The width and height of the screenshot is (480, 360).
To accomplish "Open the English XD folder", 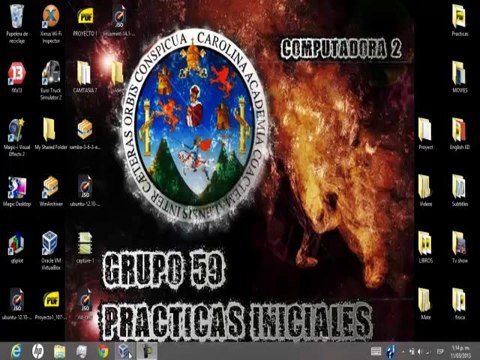I will pyautogui.click(x=460, y=134).
